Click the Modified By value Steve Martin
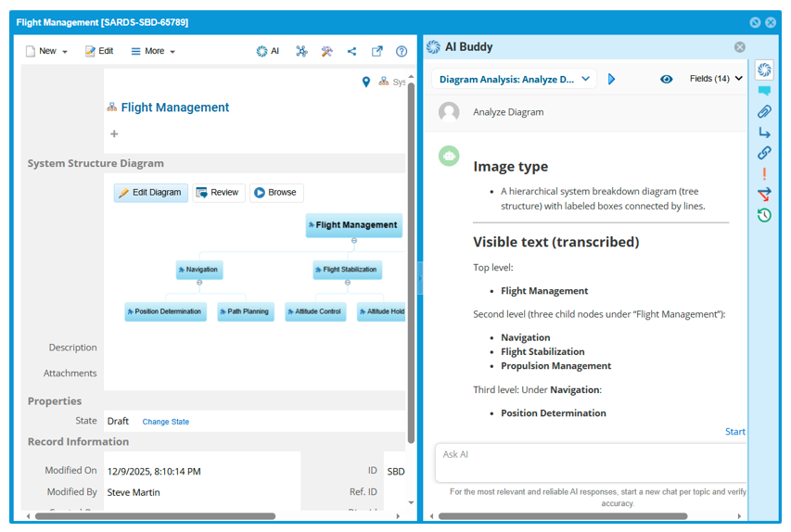The height and width of the screenshot is (532, 791). [134, 493]
